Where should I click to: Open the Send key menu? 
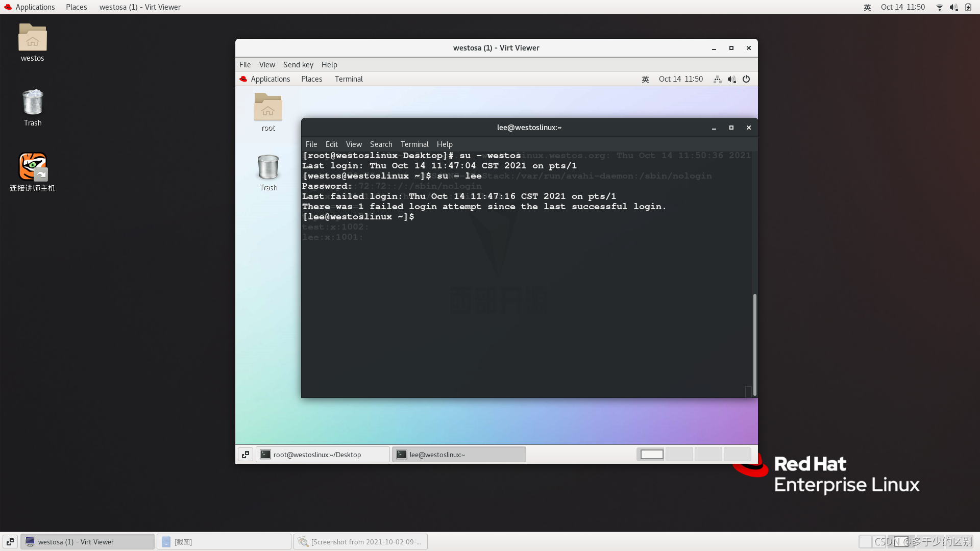pyautogui.click(x=298, y=65)
